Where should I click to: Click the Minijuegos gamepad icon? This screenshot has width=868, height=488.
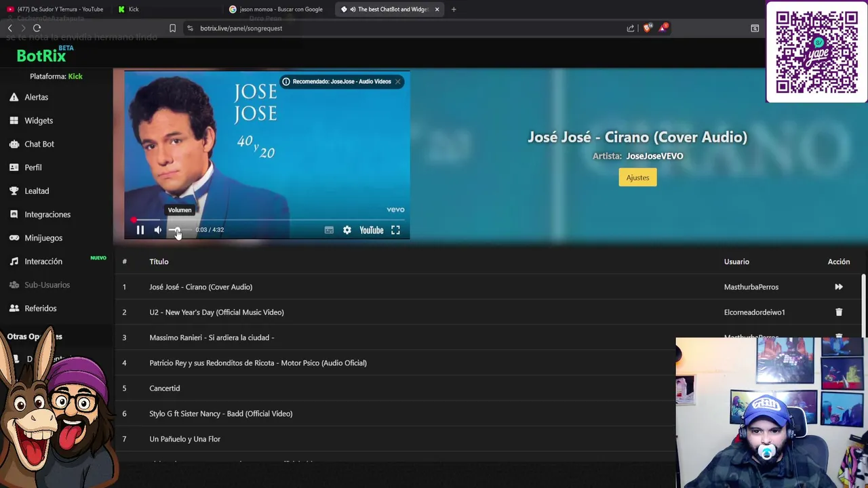[x=14, y=238]
